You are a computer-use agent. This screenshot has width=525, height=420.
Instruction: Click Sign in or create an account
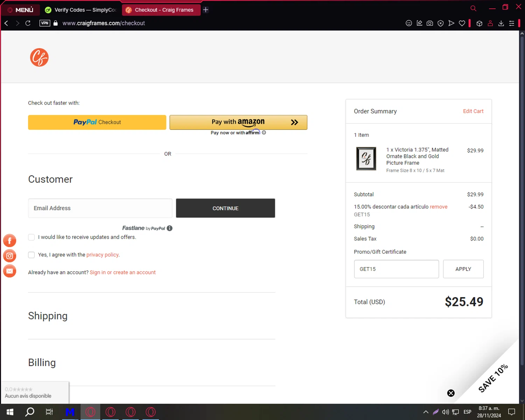(x=122, y=272)
